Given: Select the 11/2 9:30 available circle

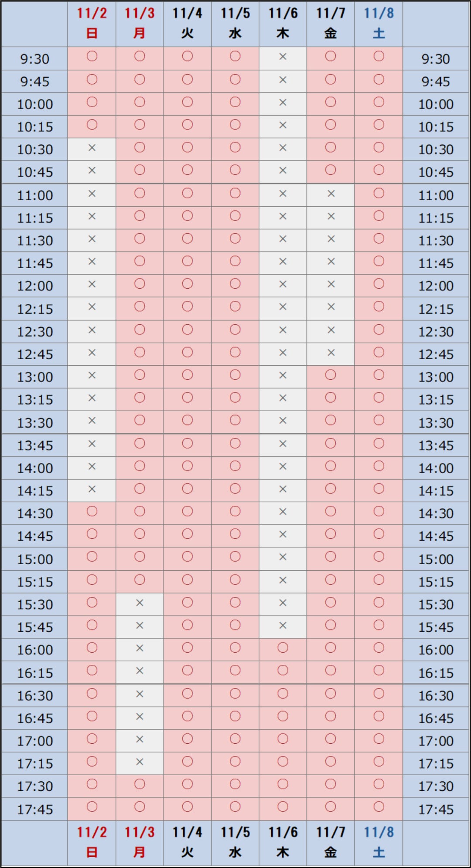Looking at the screenshot, I should click(x=92, y=56).
